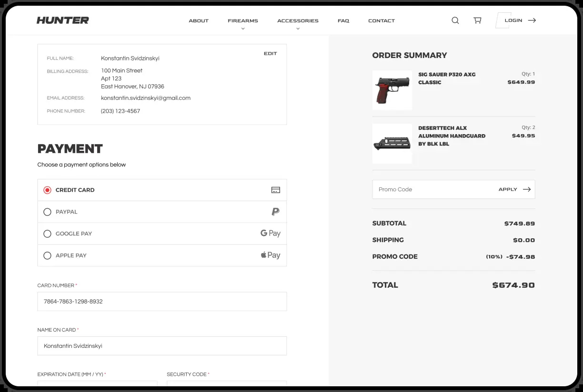Click the Qty: 2 label
The image size is (583, 392).
tap(528, 127)
